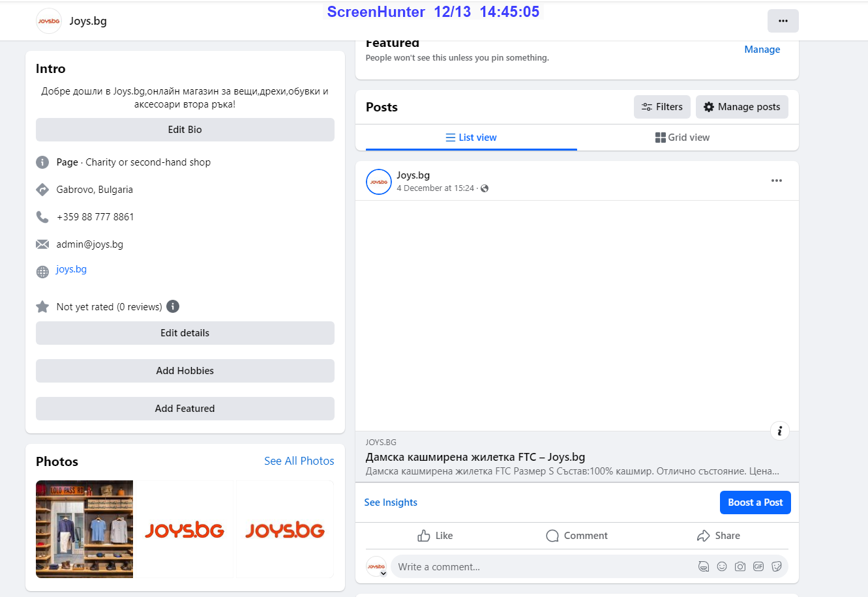Click the email envelope icon in Intro
The image size is (868, 597).
point(42,244)
